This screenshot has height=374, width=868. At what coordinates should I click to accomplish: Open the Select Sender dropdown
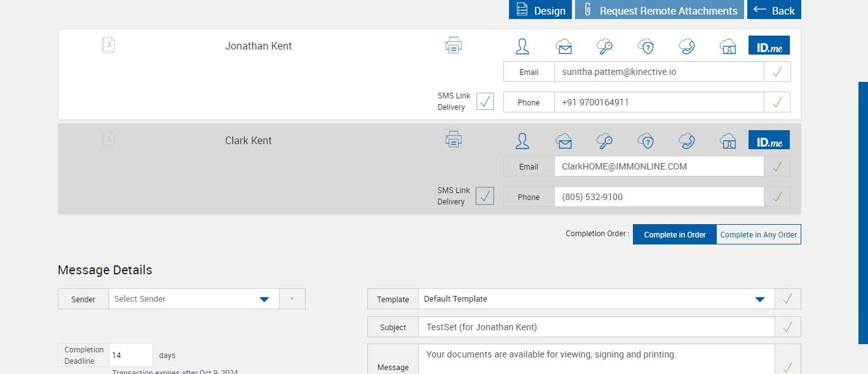(x=194, y=299)
